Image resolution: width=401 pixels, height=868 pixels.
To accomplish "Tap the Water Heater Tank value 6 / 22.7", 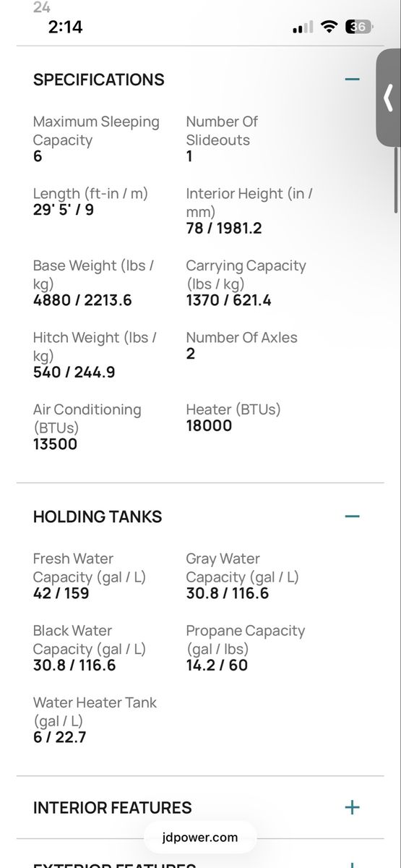I will [x=60, y=738].
